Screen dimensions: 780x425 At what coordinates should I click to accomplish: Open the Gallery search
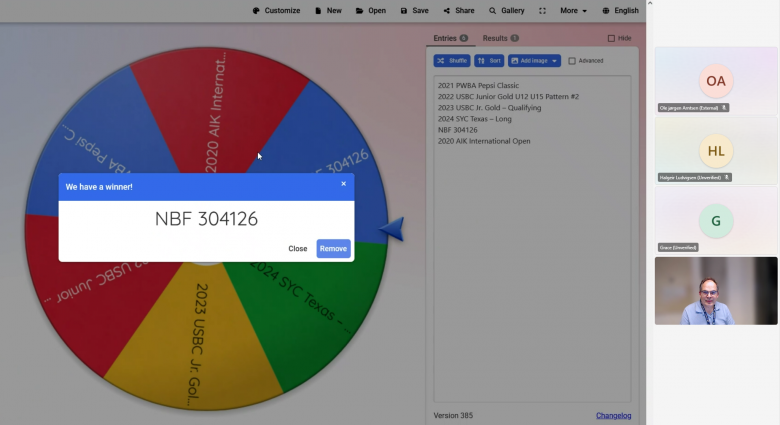pyautogui.click(x=505, y=10)
